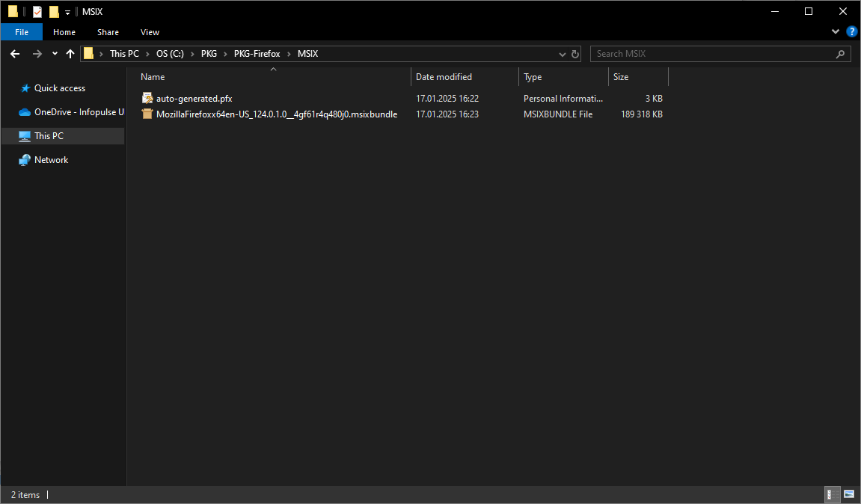861x504 pixels.
Task: Click PKG in address breadcrumb
Action: (209, 54)
